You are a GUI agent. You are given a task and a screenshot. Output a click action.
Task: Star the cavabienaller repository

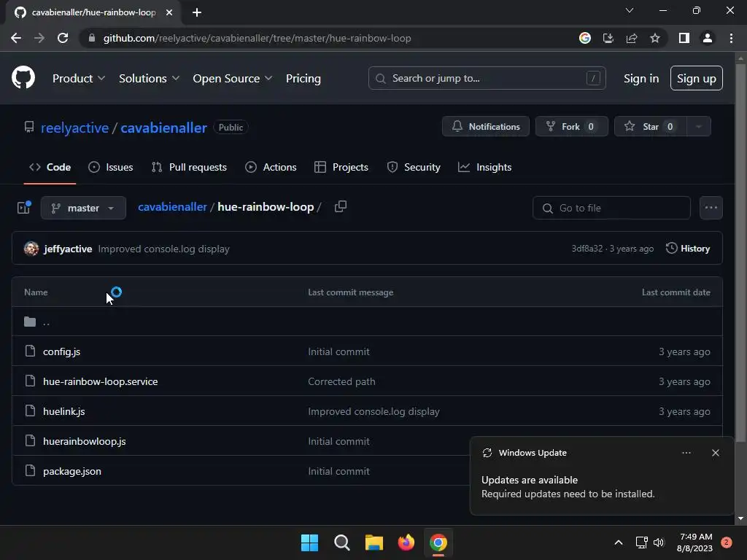coord(650,126)
